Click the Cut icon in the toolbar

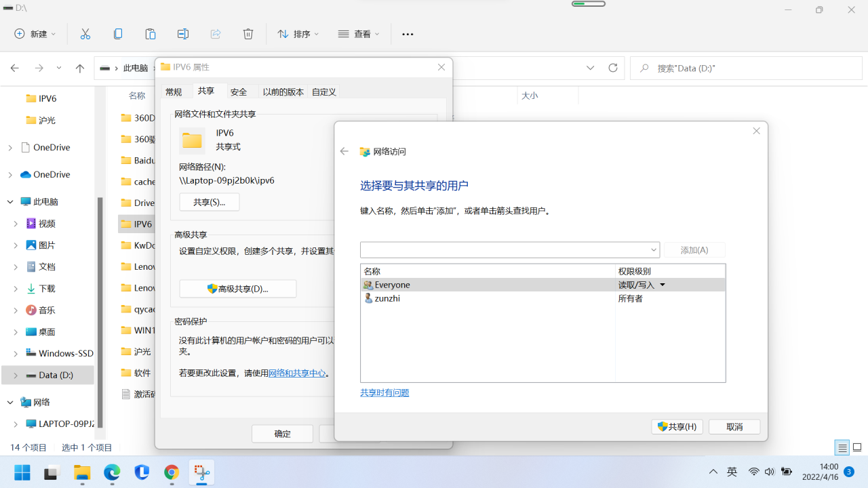tap(85, 33)
